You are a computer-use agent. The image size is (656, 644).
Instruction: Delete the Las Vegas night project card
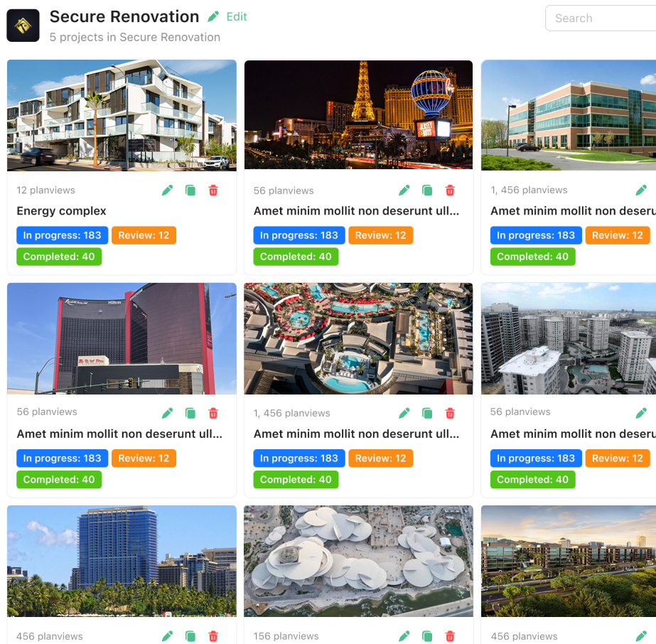tap(450, 190)
